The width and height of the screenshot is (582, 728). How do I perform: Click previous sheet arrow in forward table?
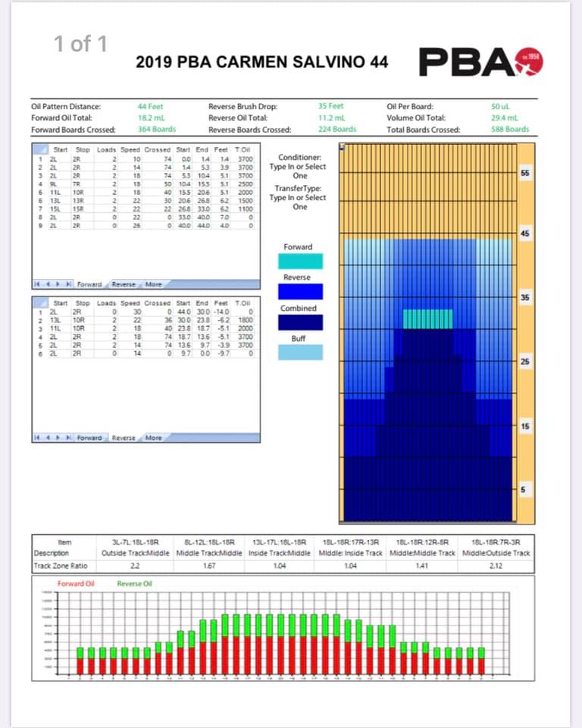tap(48, 284)
